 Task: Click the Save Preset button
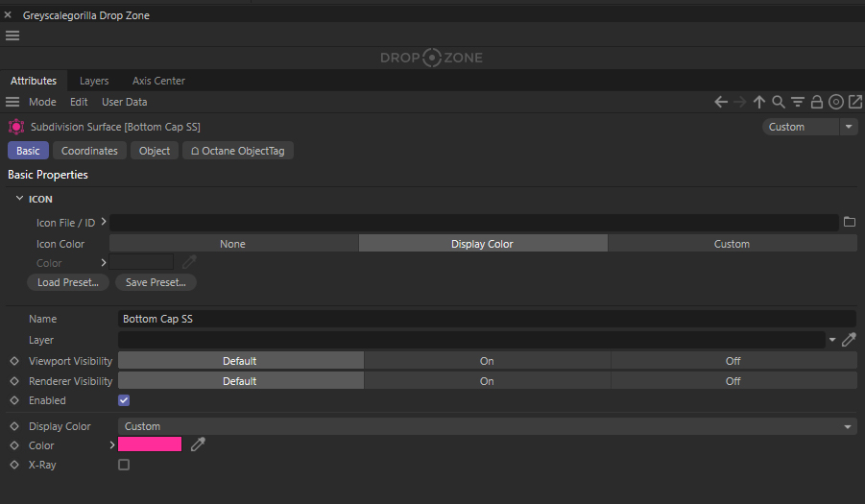tap(156, 282)
